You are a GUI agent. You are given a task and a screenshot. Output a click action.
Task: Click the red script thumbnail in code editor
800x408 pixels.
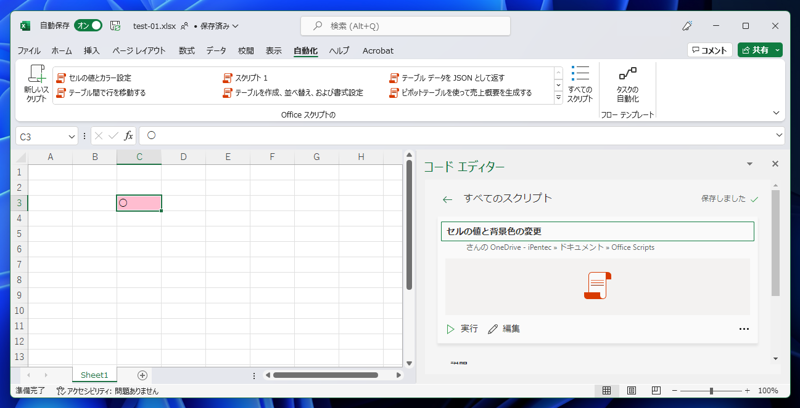pos(597,286)
